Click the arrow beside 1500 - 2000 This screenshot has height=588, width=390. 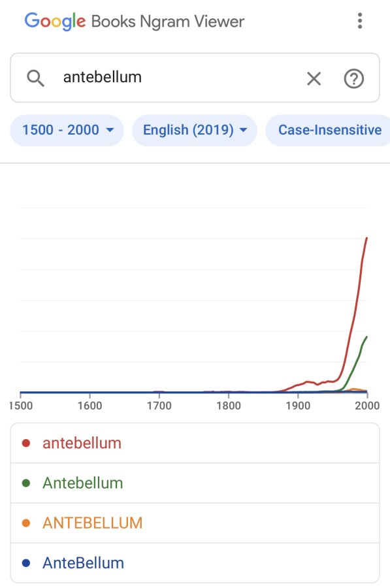tap(110, 130)
